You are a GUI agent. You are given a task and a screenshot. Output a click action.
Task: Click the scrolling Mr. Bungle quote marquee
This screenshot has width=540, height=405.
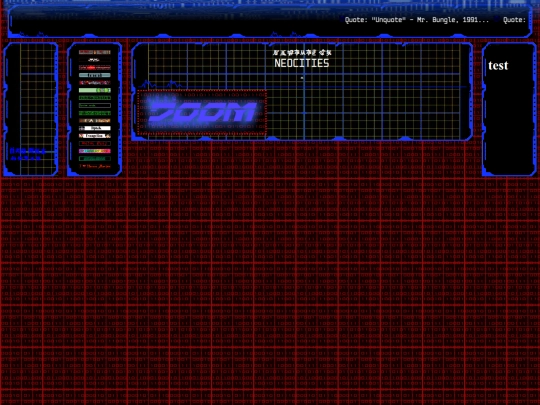pyautogui.click(x=435, y=20)
